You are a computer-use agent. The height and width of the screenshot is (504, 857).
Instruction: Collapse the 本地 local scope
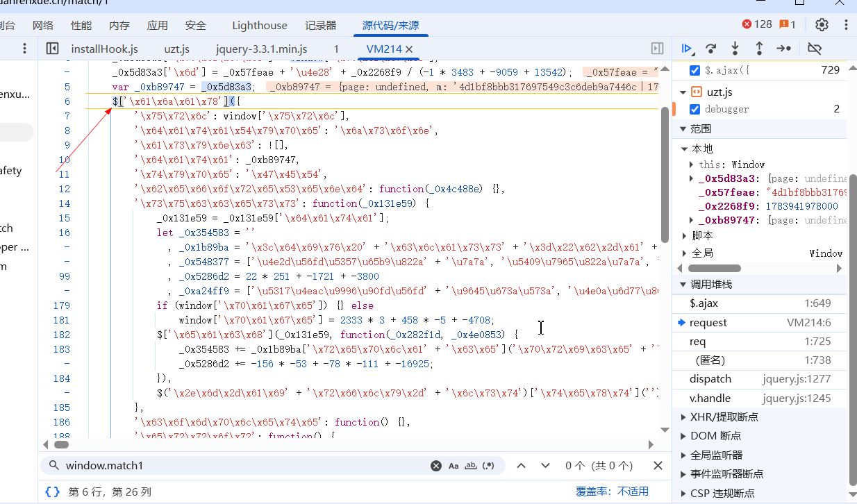(x=685, y=149)
